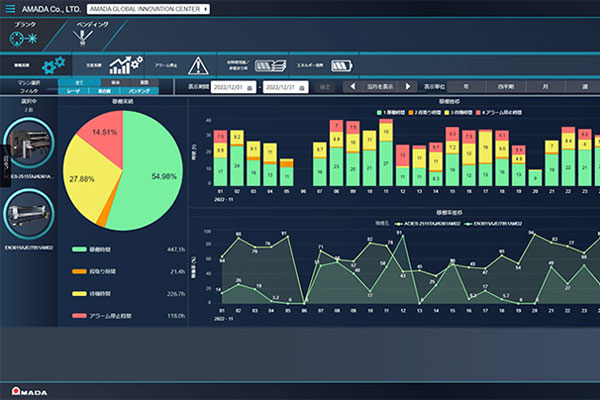The height and width of the screenshot is (400, 600).
Task: Click the yellow 27.88% pie slice
Action: pos(85,178)
